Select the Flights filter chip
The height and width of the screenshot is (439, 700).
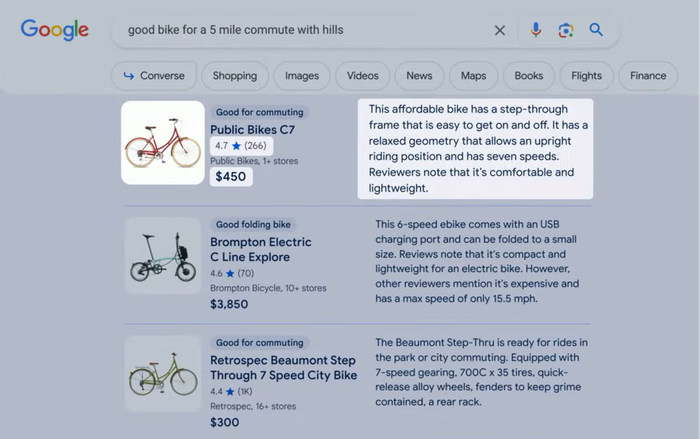[x=586, y=76]
